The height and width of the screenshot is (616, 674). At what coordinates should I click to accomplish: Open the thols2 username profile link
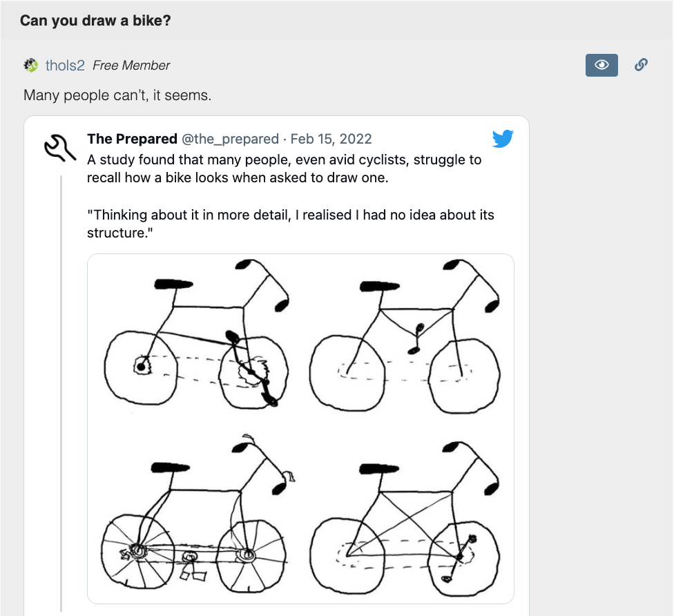click(65, 66)
